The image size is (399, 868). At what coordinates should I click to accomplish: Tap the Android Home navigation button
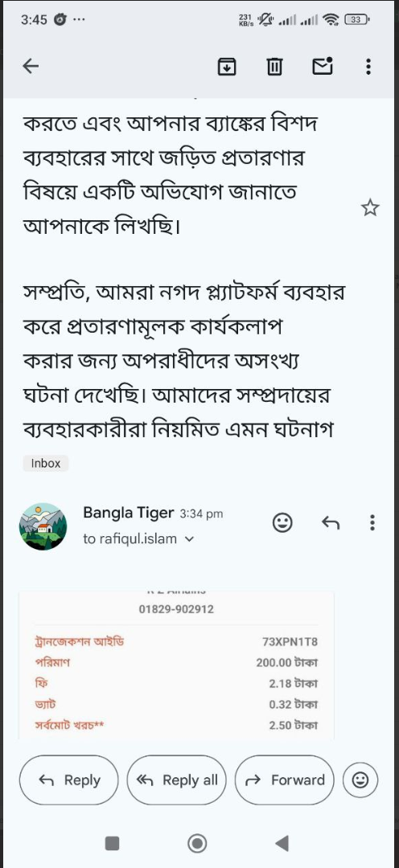197,844
